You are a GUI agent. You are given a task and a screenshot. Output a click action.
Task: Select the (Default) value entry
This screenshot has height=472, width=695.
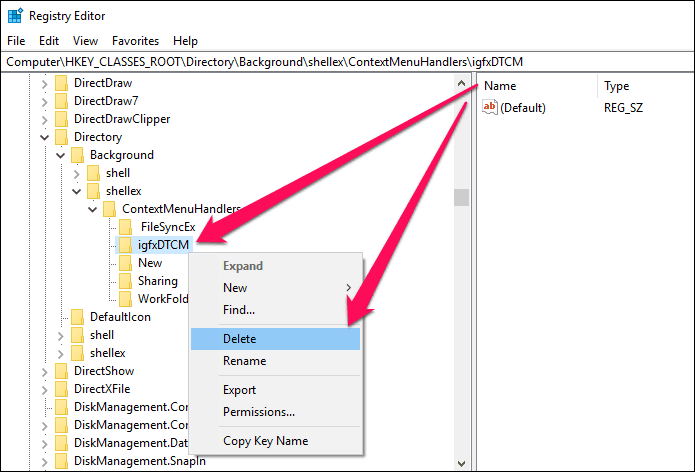coord(523,108)
